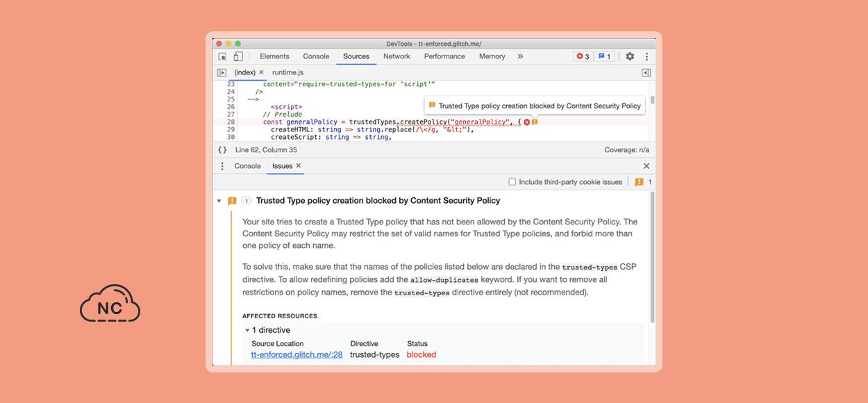
Task: Click the source editor vertical scrollbar
Action: click(652, 100)
